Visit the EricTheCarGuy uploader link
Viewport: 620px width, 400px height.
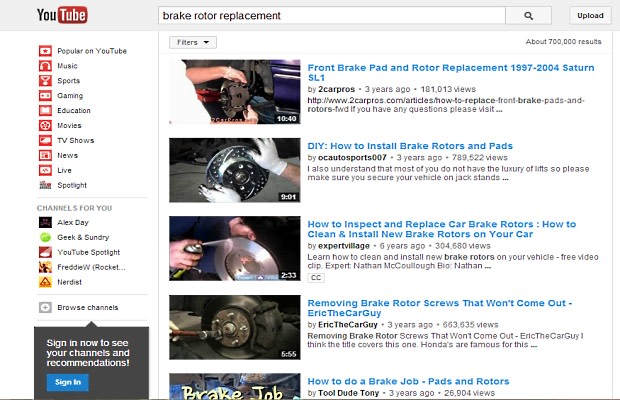click(x=348, y=325)
